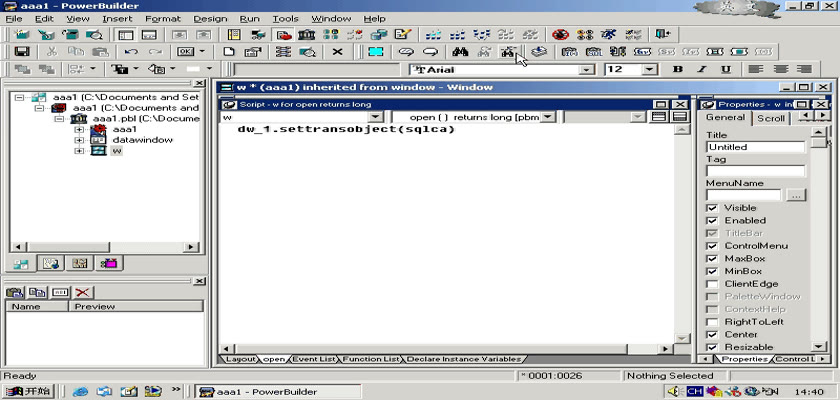The width and height of the screenshot is (840, 400).
Task: Open the file editor pencil icon
Action: (402, 35)
